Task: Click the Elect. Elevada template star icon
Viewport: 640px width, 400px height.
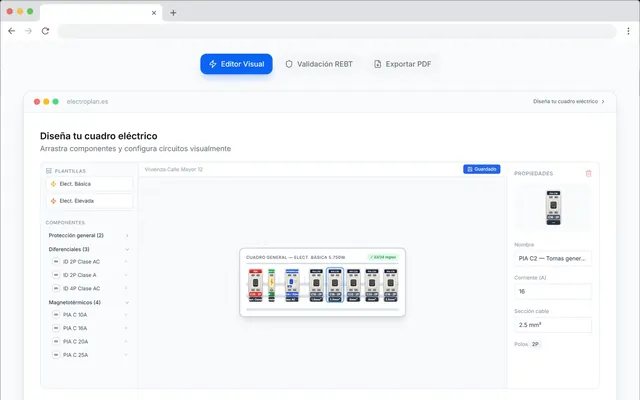Action: click(53, 201)
